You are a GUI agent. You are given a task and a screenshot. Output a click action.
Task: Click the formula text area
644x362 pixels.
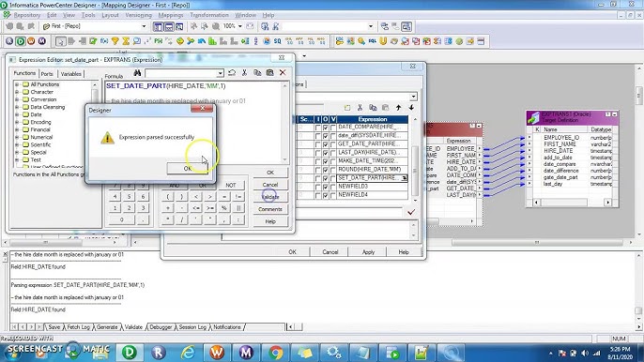click(x=196, y=122)
